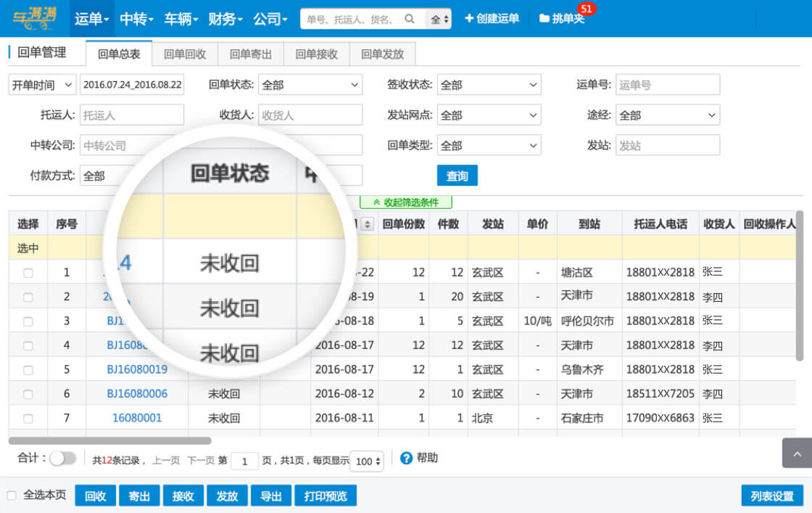Image resolution: width=812 pixels, height=513 pixels.
Task: Open the 公司 menu
Action: (270, 19)
